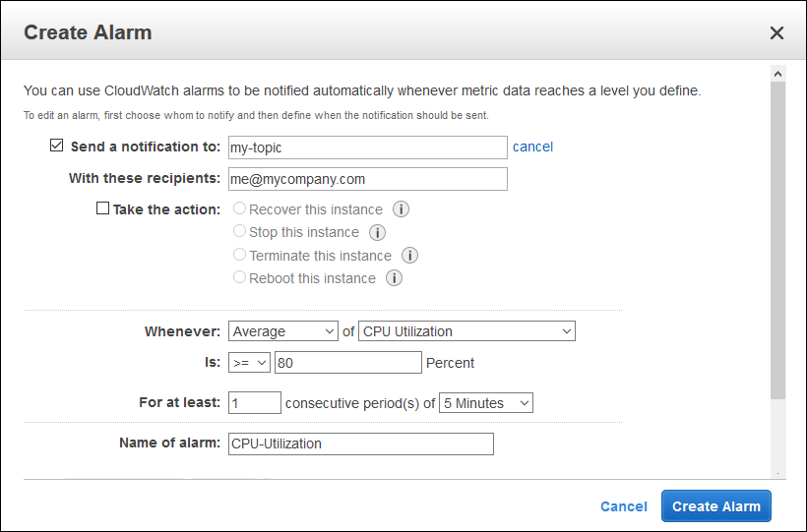
Task: Expand the 5 Minutes period dropdown
Action: point(486,403)
